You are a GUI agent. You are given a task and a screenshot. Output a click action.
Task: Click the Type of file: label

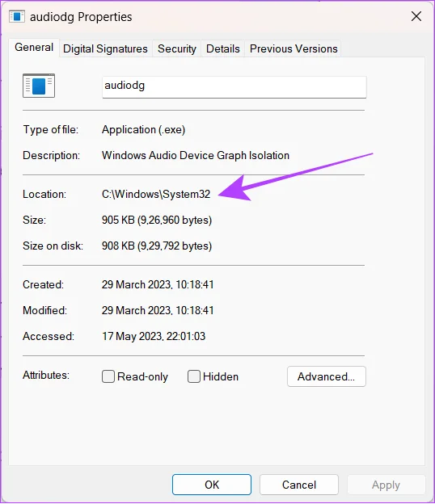(x=50, y=130)
